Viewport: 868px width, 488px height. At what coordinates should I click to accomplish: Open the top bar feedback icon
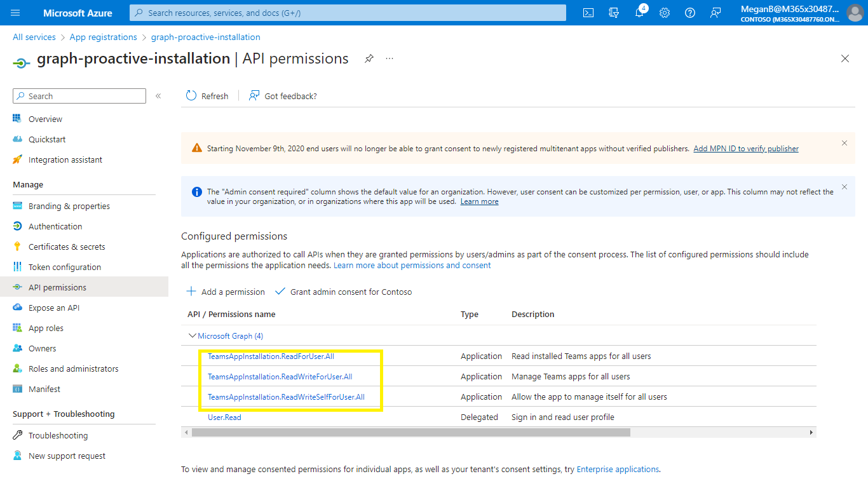[715, 13]
